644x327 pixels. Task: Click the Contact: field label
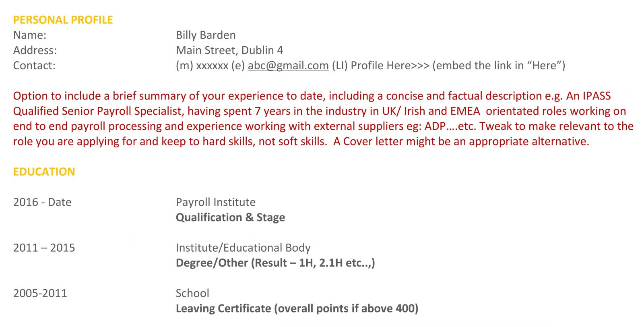(34, 66)
